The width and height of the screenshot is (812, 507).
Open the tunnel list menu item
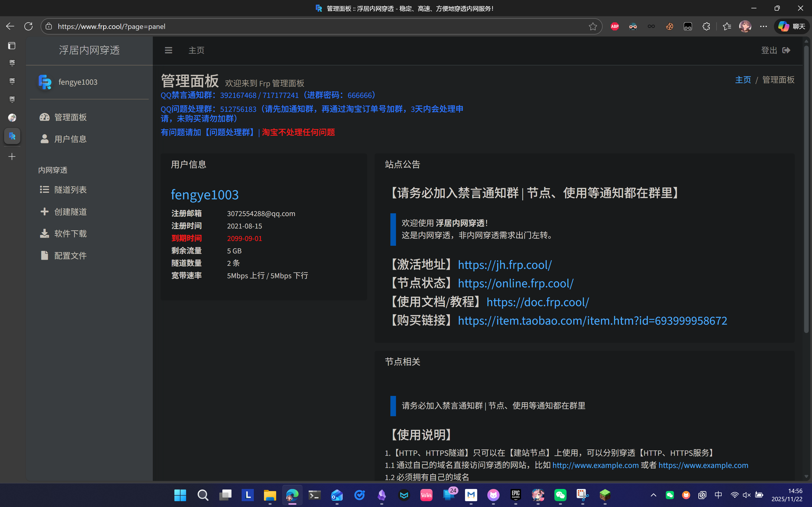[70, 190]
